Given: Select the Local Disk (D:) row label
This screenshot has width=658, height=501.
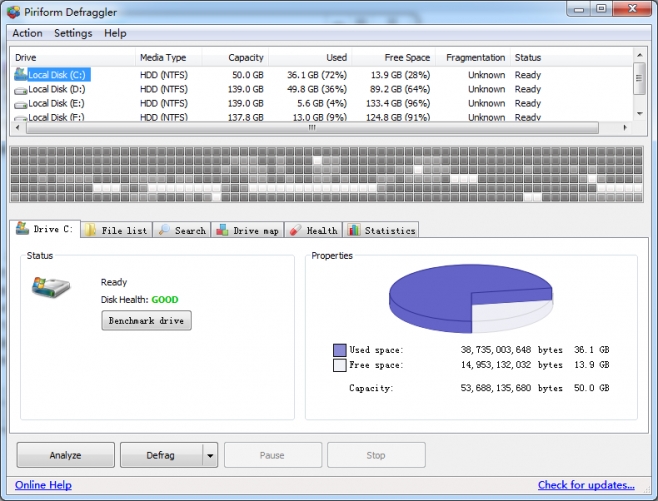Looking at the screenshot, I should pyautogui.click(x=57, y=89).
